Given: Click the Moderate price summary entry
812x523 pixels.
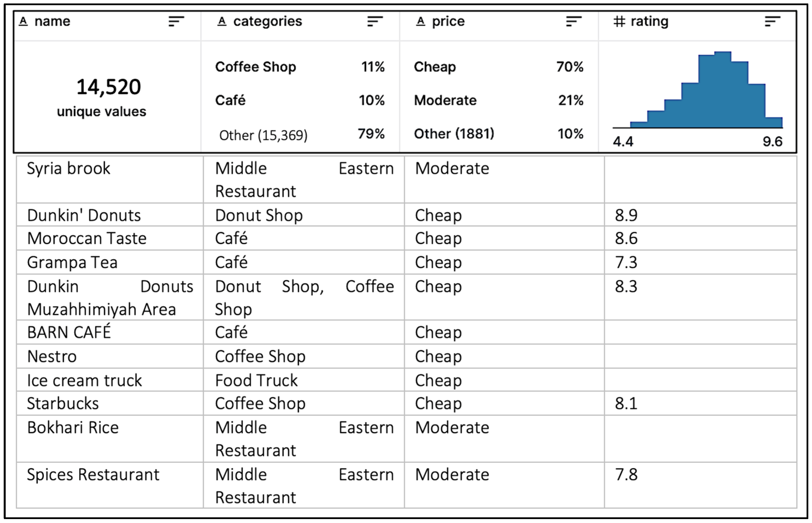Looking at the screenshot, I should point(445,100).
